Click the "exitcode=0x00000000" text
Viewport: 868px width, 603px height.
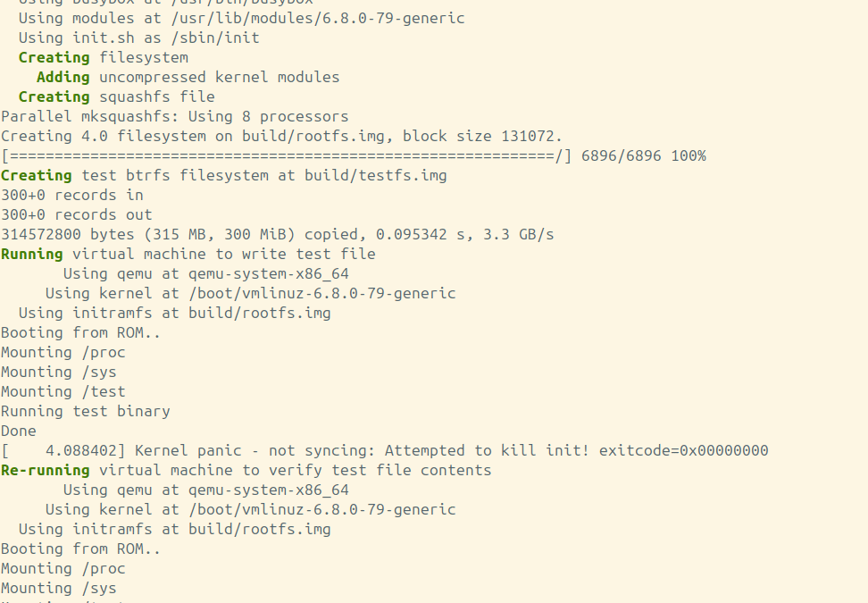pyautogui.click(x=683, y=450)
